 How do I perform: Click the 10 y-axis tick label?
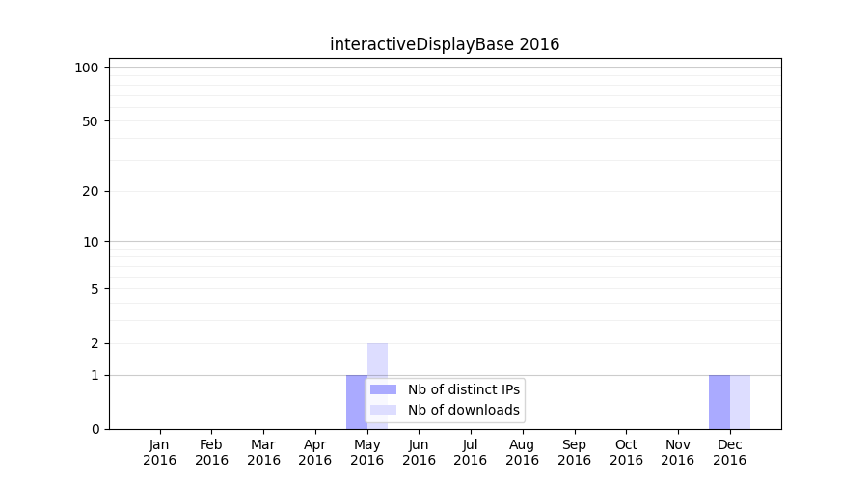(x=91, y=242)
